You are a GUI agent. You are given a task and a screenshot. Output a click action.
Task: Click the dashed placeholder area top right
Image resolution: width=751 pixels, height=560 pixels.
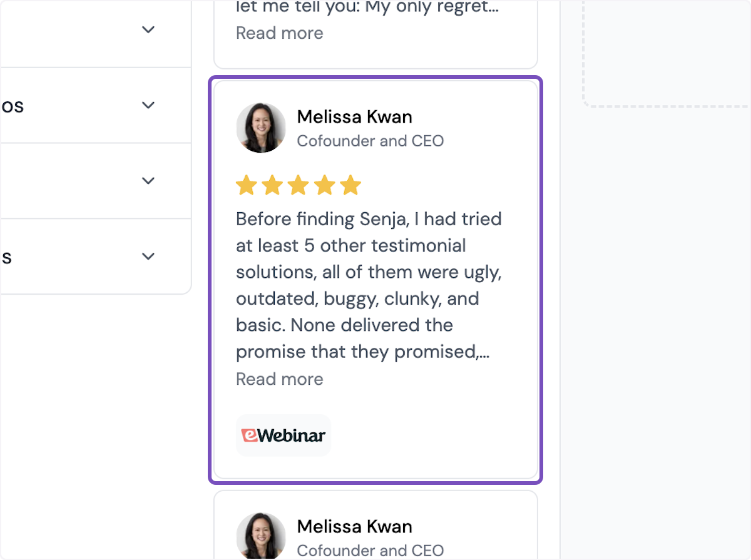click(667, 53)
